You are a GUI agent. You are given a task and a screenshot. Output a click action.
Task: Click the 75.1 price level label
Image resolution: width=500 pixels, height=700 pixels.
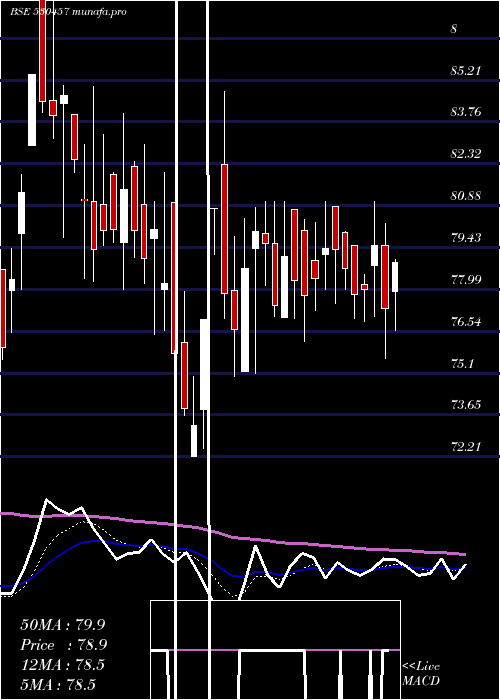point(463,363)
